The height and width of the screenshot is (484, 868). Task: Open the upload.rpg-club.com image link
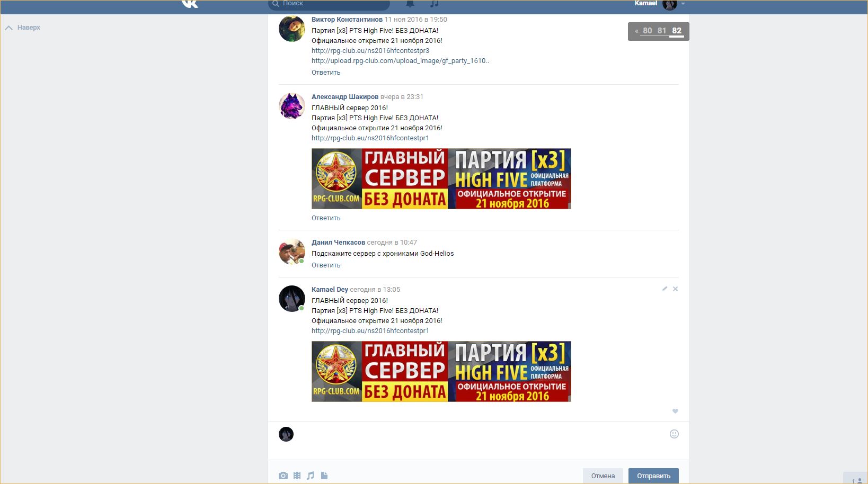[x=400, y=61]
